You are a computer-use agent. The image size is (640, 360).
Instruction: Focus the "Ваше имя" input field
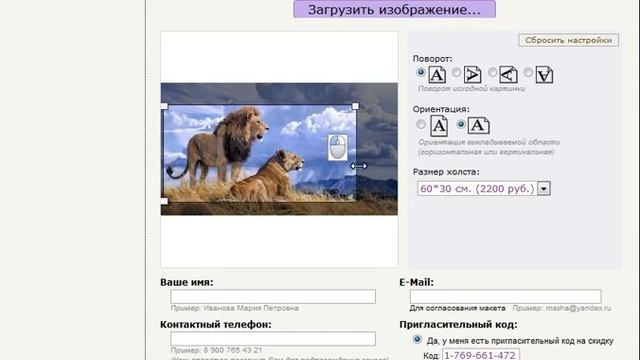[273, 296]
